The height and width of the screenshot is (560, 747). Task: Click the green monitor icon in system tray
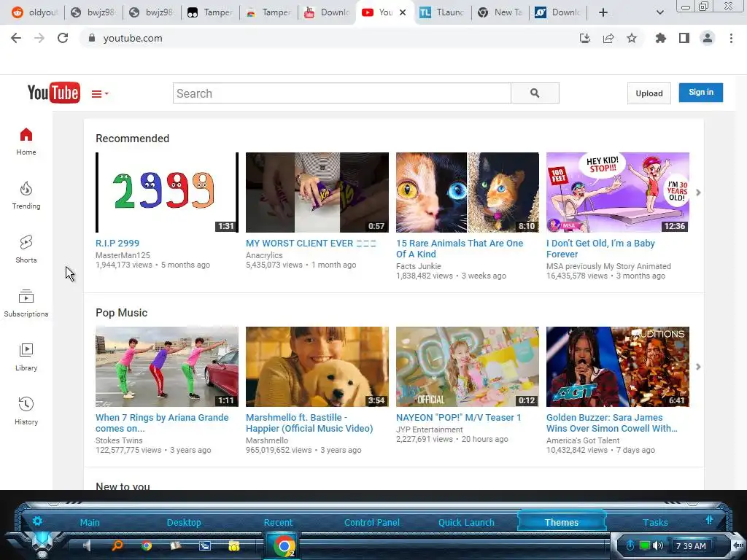(x=645, y=545)
